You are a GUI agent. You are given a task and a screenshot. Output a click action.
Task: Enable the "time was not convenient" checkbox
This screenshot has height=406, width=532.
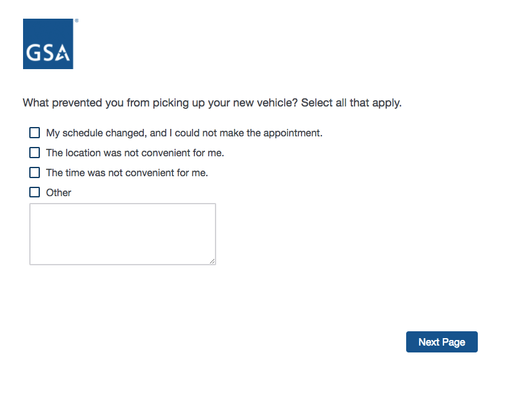(x=35, y=172)
